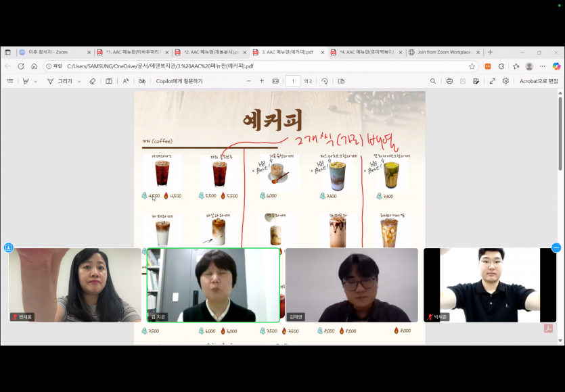Expand the highlight tool dropdown arrow
Image resolution: width=565 pixels, height=392 pixels.
[36, 81]
